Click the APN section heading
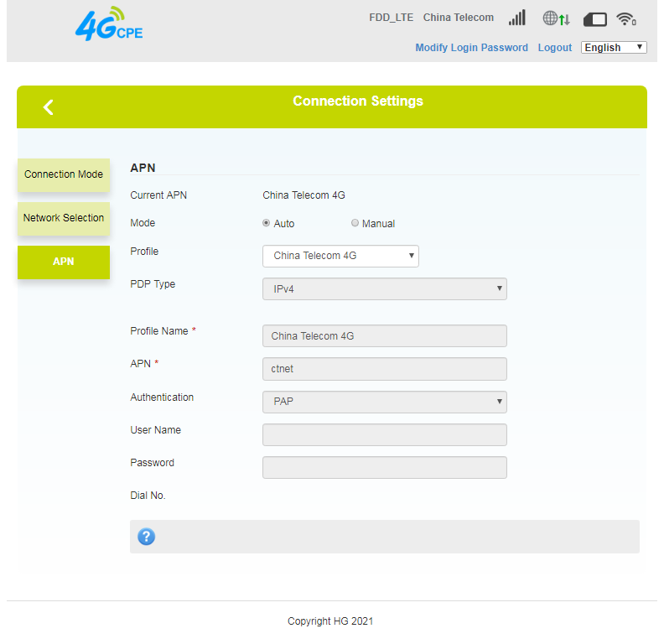Image resolution: width=664 pixels, height=644 pixels. 143,168
